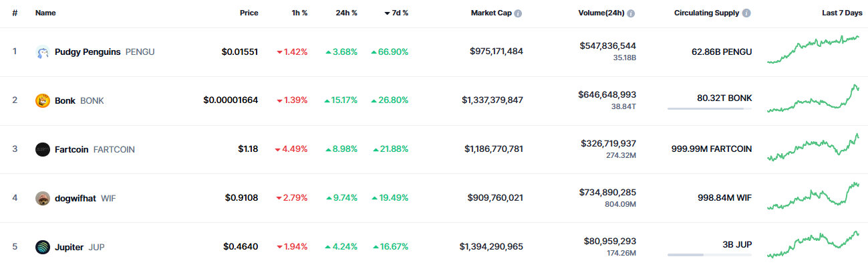
Task: Open the Bonk coin logo
Action: click(x=43, y=100)
